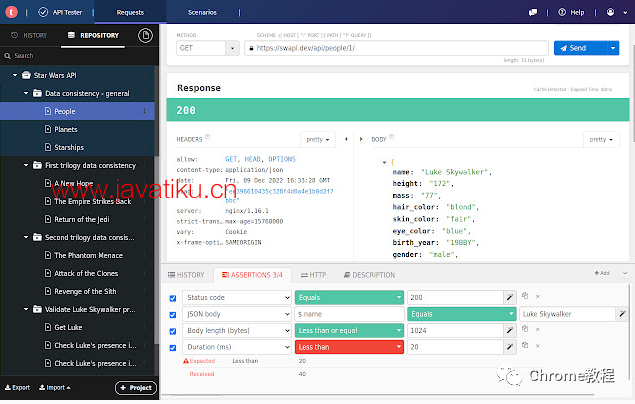Image resolution: width=635 pixels, height=404 pixels.
Task: Switch to the Scenarios tab
Action: [202, 12]
